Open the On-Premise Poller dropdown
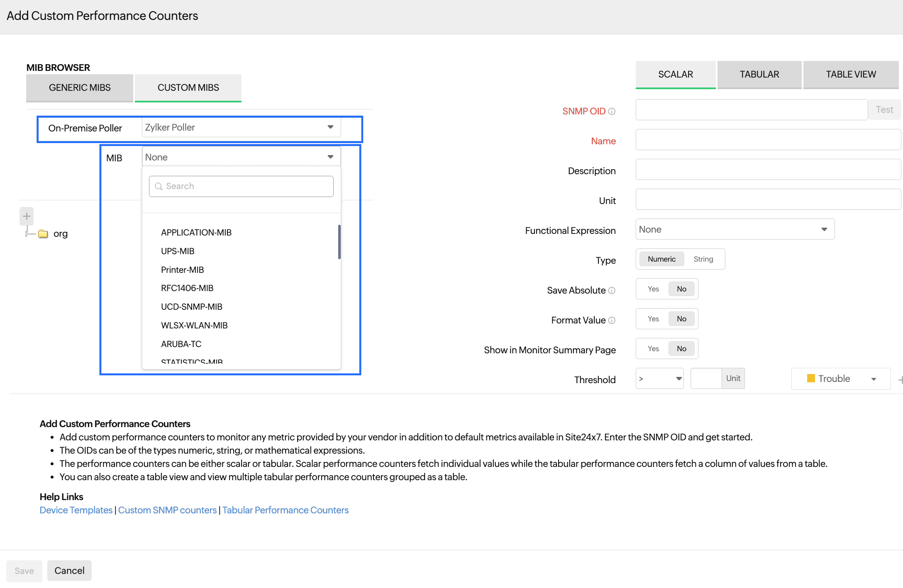This screenshot has height=588, width=903. coord(241,127)
